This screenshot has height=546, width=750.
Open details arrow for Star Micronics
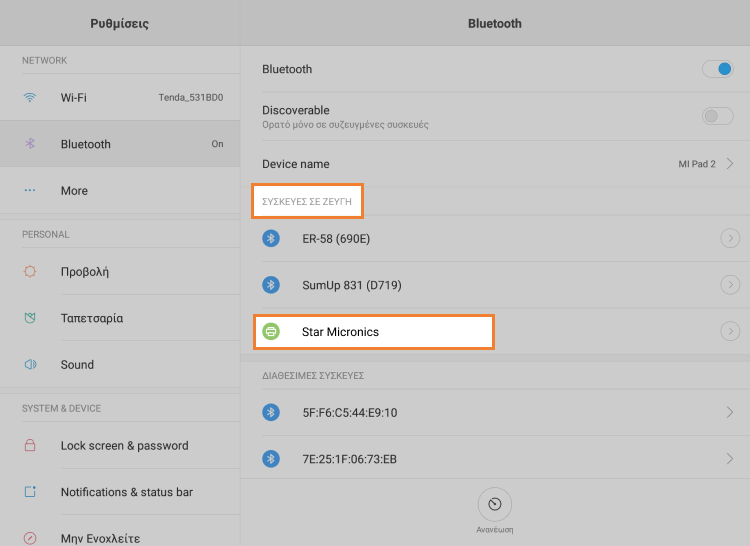[730, 331]
